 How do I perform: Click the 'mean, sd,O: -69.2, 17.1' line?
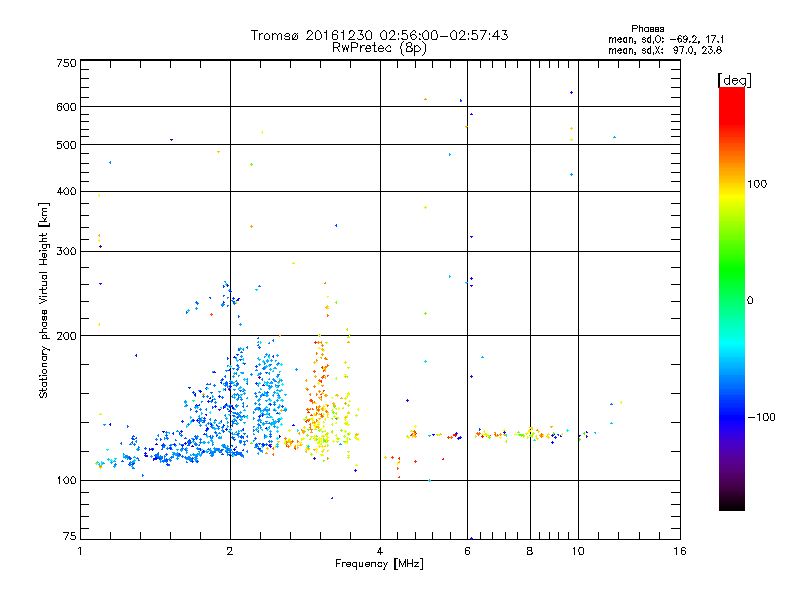pyautogui.click(x=666, y=40)
